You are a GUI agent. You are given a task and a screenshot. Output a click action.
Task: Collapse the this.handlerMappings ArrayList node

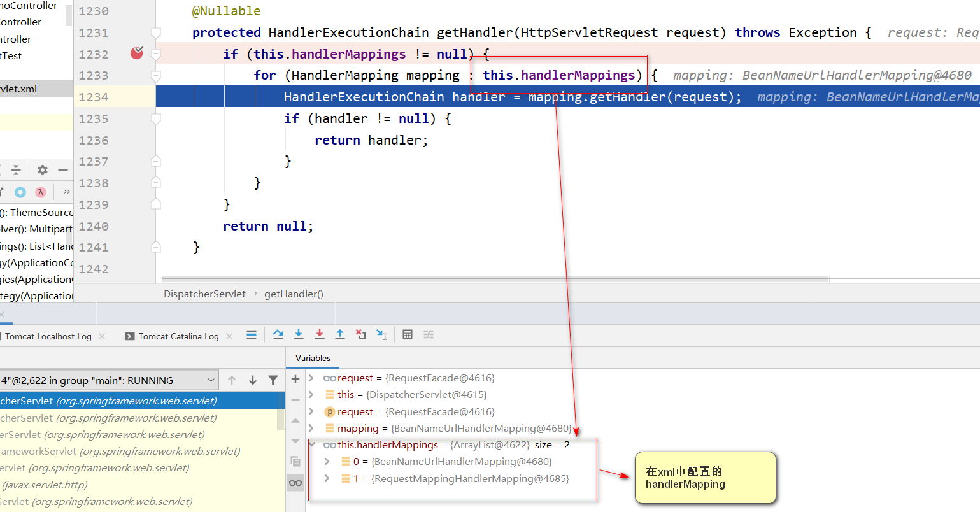(x=313, y=444)
